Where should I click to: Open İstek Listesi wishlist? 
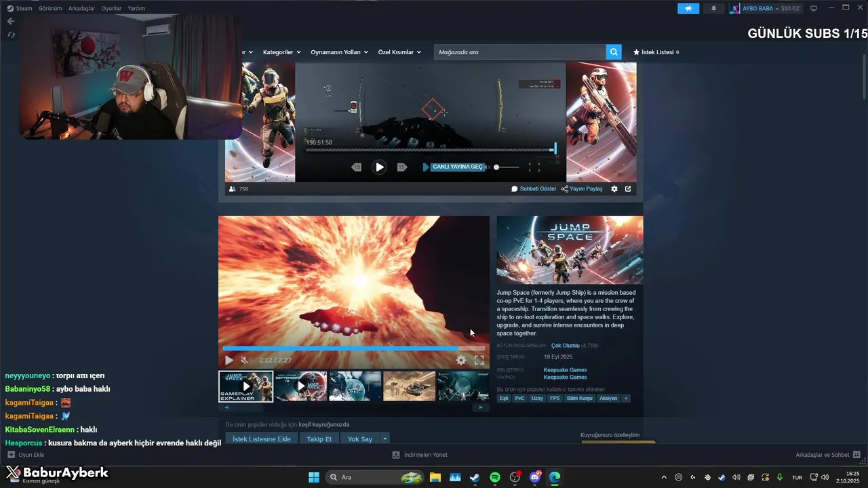coord(656,52)
